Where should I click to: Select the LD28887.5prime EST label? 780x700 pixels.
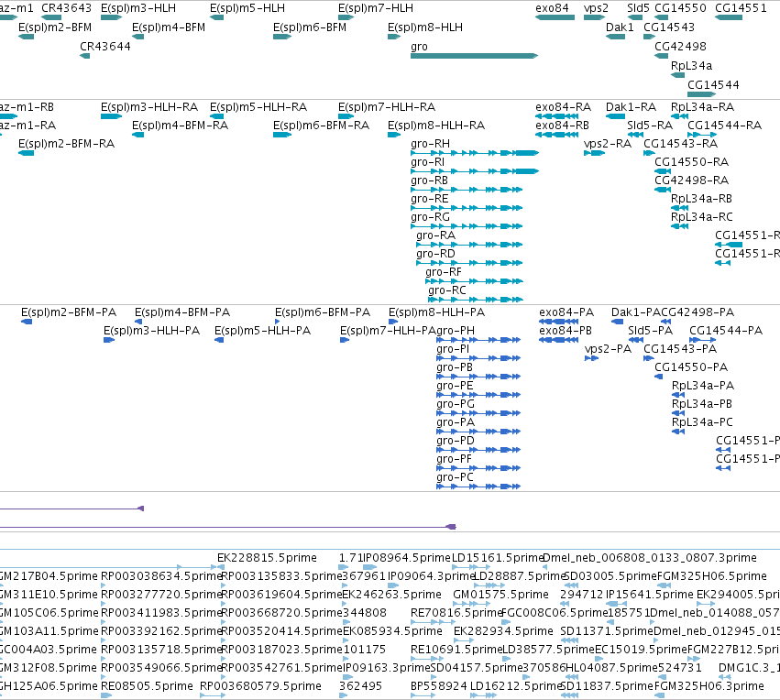tap(520, 576)
